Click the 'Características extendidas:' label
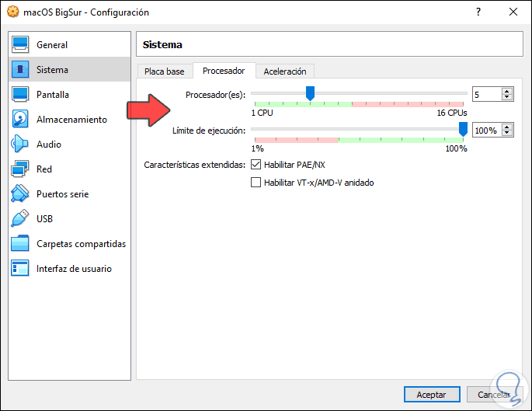This screenshot has width=532, height=411. coord(194,165)
